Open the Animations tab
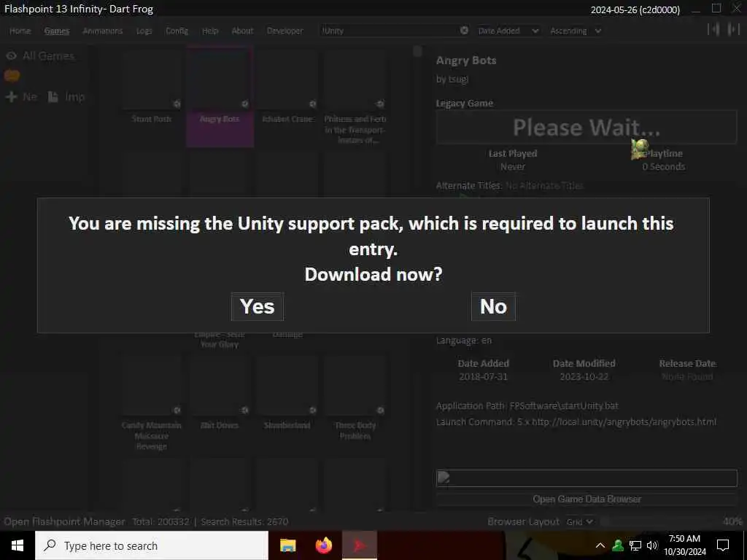The image size is (747, 560). [x=102, y=31]
